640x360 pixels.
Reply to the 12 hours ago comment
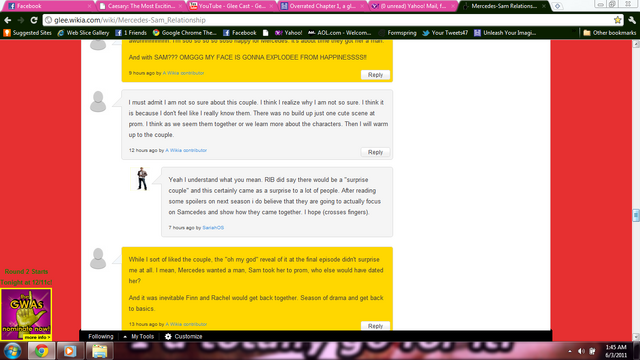tap(375, 152)
